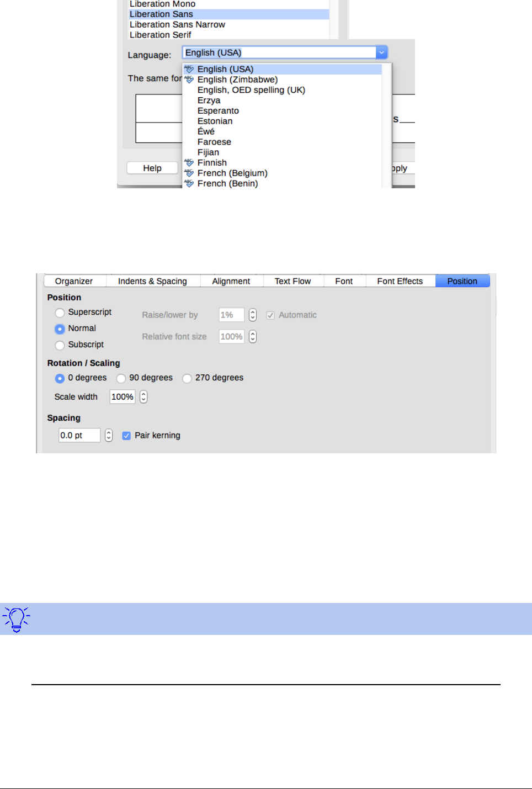Disable the Pair kerning checkbox

click(x=126, y=436)
